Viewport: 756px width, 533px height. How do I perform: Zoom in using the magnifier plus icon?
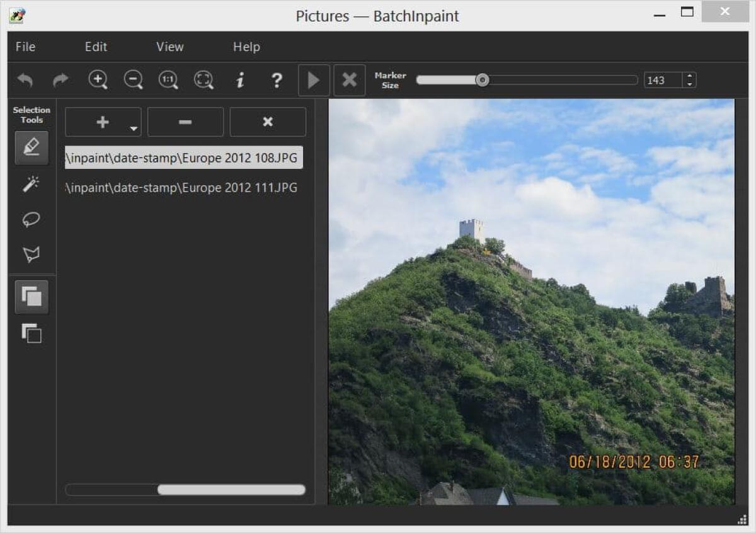point(98,80)
